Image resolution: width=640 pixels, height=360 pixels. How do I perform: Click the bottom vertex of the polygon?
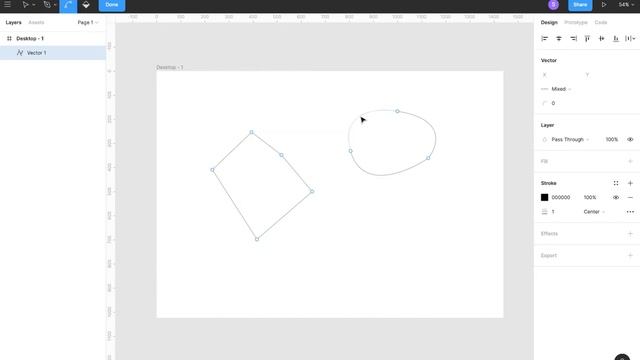tap(257, 239)
